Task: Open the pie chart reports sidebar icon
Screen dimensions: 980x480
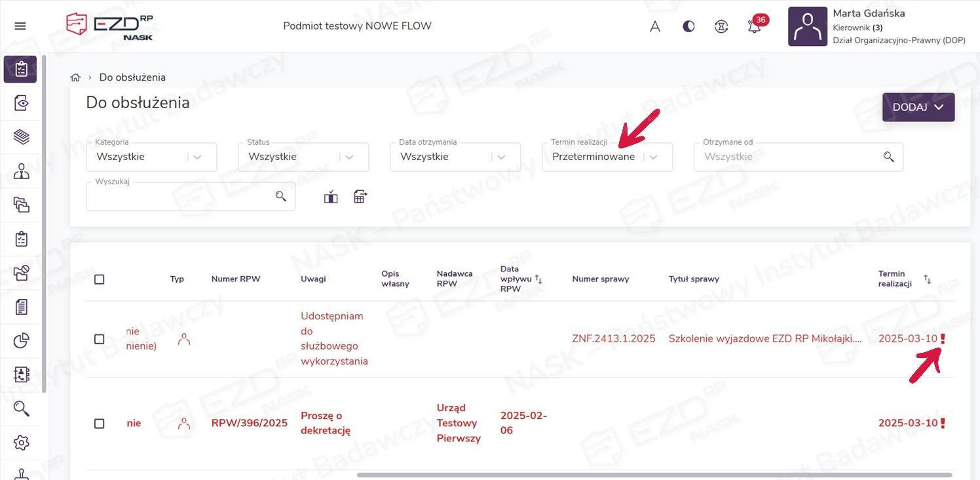Action: (22, 340)
